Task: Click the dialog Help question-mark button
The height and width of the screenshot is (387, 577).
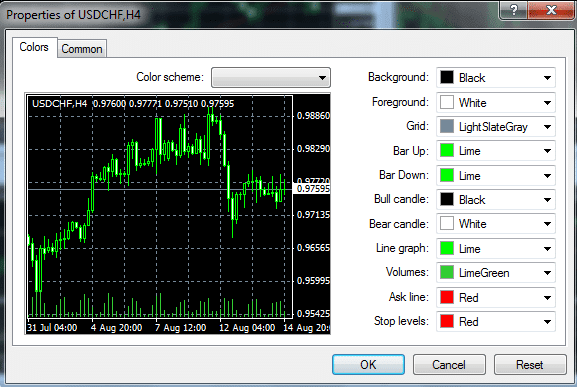Action: pyautogui.click(x=513, y=10)
